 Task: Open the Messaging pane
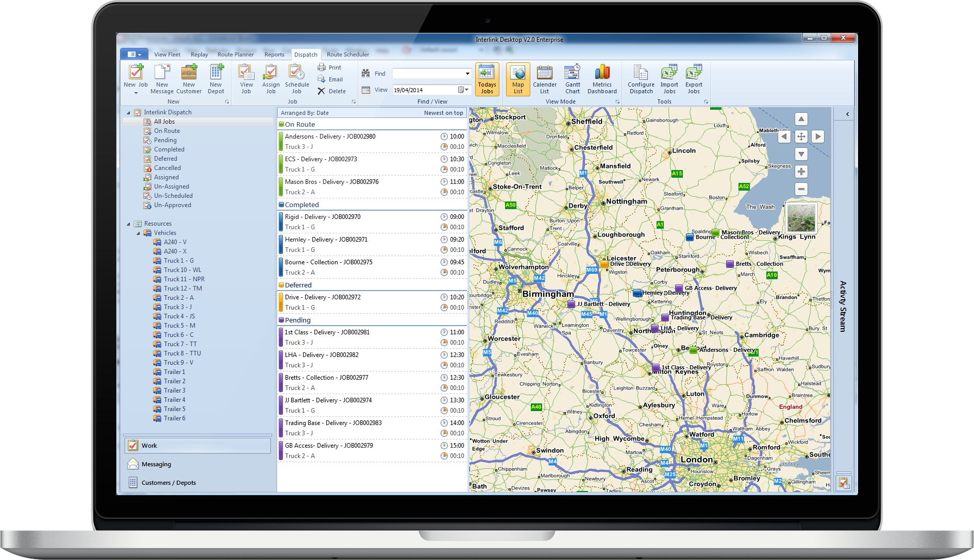click(156, 464)
